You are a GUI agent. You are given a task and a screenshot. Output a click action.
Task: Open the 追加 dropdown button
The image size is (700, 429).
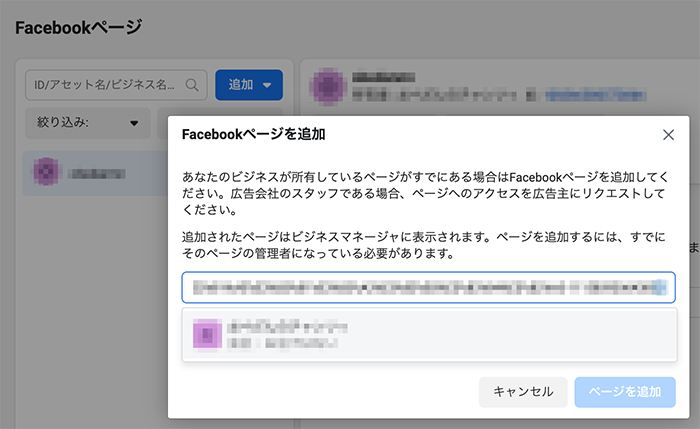249,85
